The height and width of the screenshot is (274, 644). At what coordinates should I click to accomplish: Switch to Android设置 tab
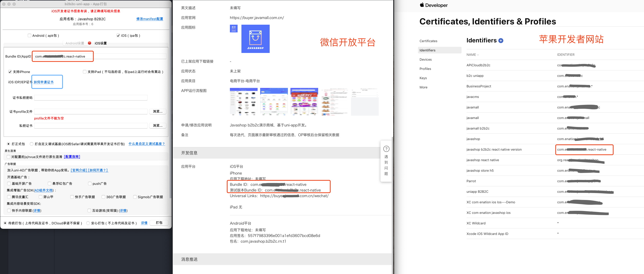[75, 43]
